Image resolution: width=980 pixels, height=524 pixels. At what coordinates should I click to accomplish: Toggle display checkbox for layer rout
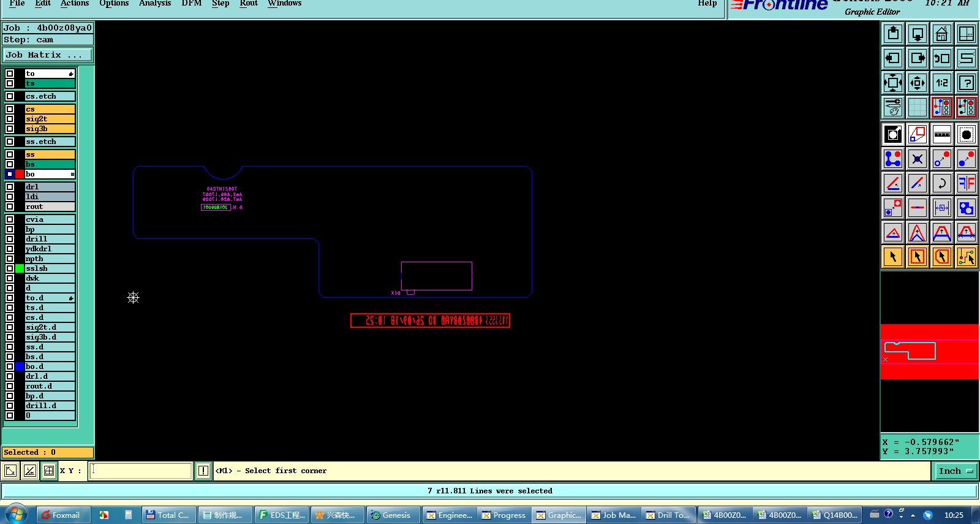click(x=10, y=207)
